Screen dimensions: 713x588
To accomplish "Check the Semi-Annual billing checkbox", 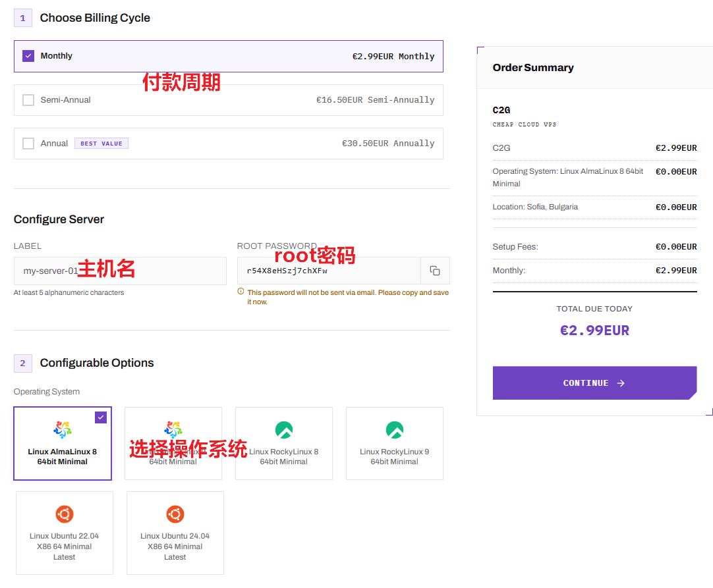I will click(28, 100).
